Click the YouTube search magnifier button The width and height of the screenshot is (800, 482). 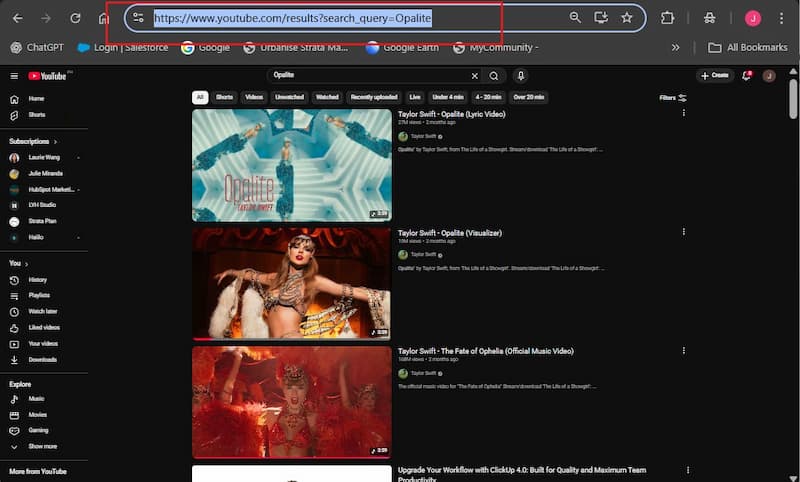coord(494,76)
